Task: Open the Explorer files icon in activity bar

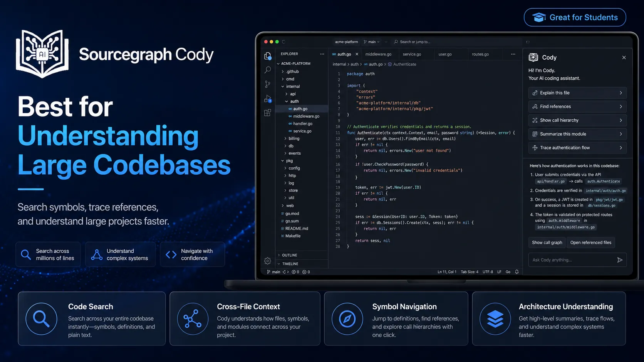Action: tap(268, 56)
